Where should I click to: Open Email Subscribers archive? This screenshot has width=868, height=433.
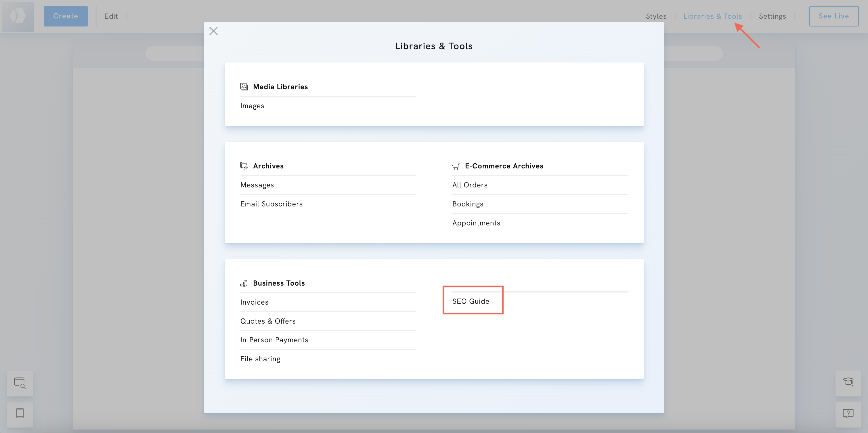pos(271,204)
